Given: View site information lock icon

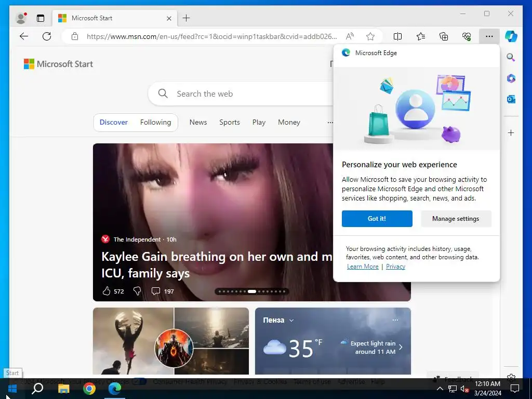Looking at the screenshot, I should click(x=75, y=36).
